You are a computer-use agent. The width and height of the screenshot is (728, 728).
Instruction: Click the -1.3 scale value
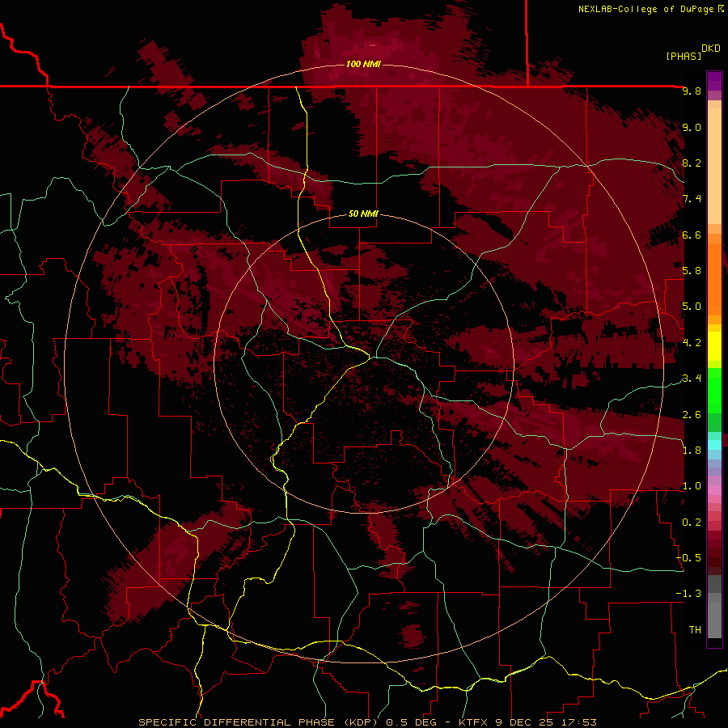688,594
